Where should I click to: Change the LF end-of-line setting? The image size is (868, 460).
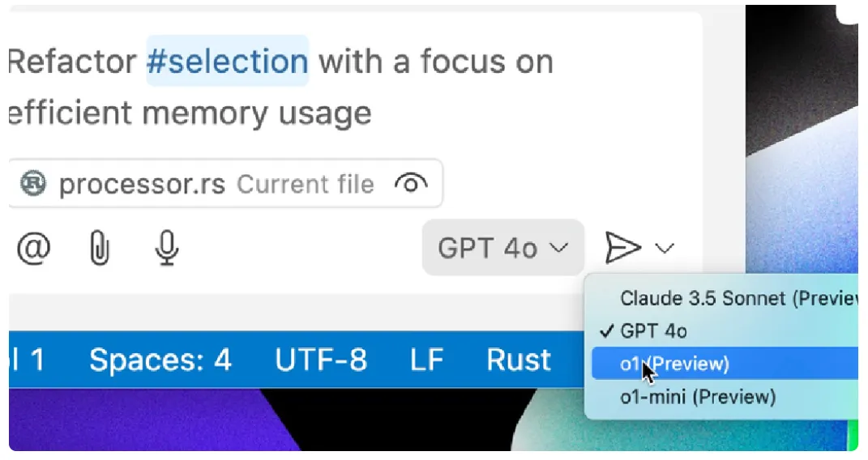(426, 360)
